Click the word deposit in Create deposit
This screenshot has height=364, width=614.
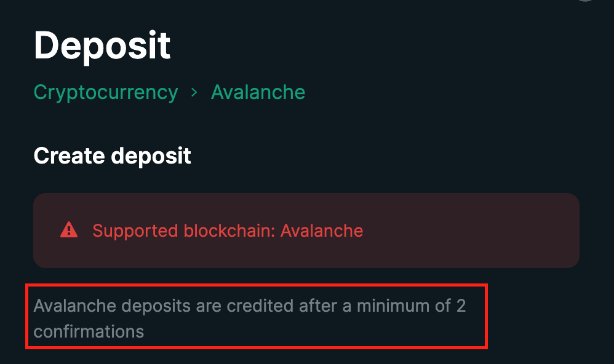(x=151, y=157)
